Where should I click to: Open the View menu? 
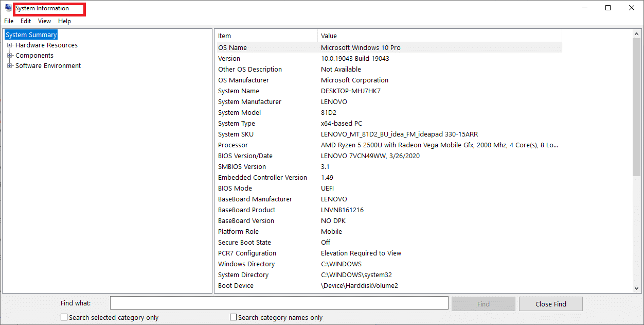(45, 21)
